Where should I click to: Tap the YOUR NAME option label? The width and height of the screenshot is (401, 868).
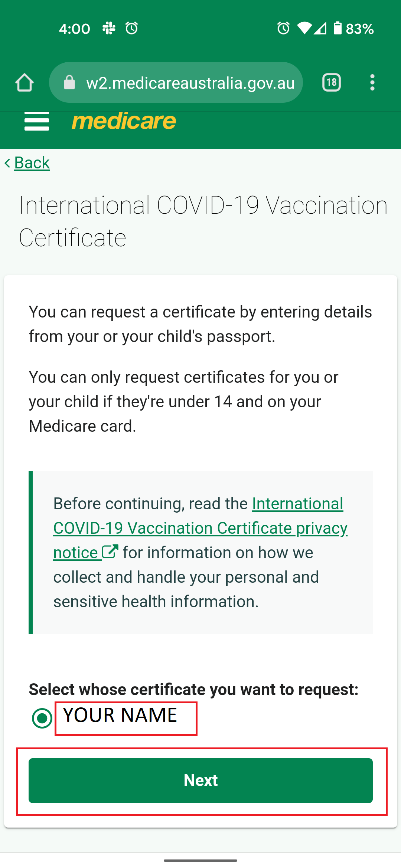pyautogui.click(x=120, y=715)
